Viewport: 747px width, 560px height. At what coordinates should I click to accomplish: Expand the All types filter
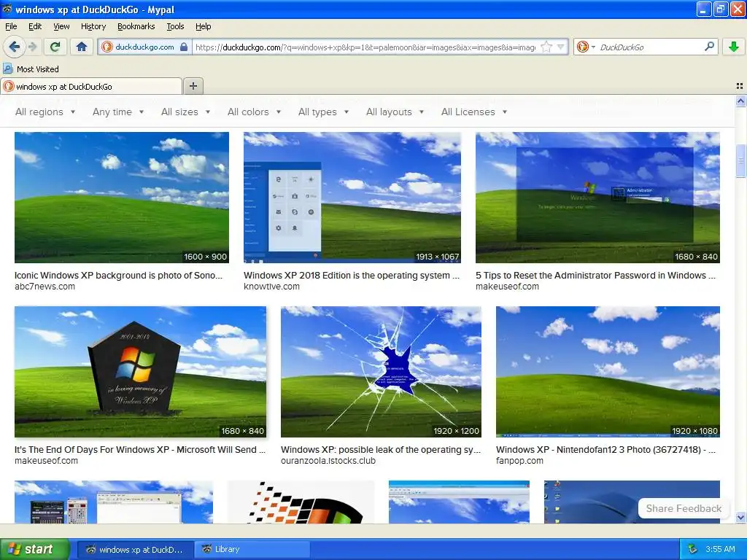click(x=323, y=112)
